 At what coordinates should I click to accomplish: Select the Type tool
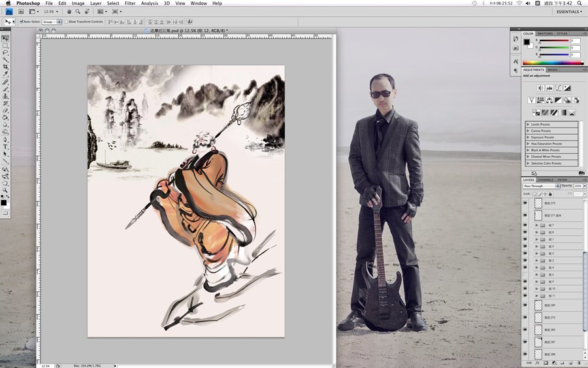click(5, 146)
